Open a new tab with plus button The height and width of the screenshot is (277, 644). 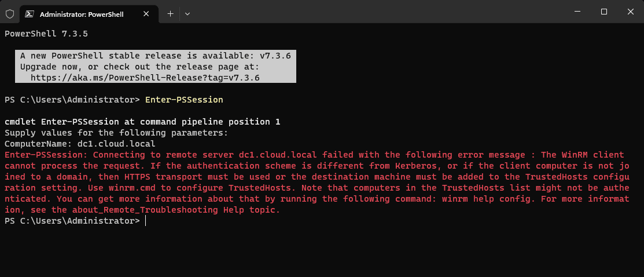(x=170, y=13)
